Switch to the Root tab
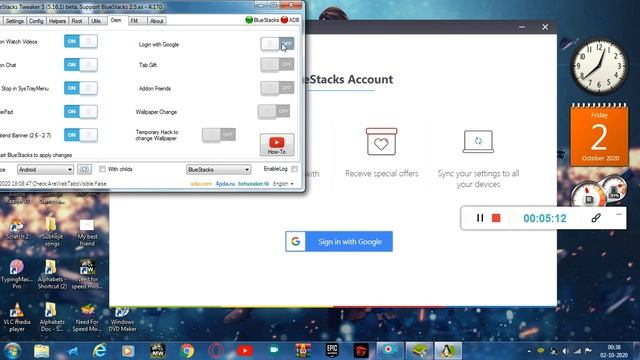Screen dimensions: 640x360 coord(77,21)
